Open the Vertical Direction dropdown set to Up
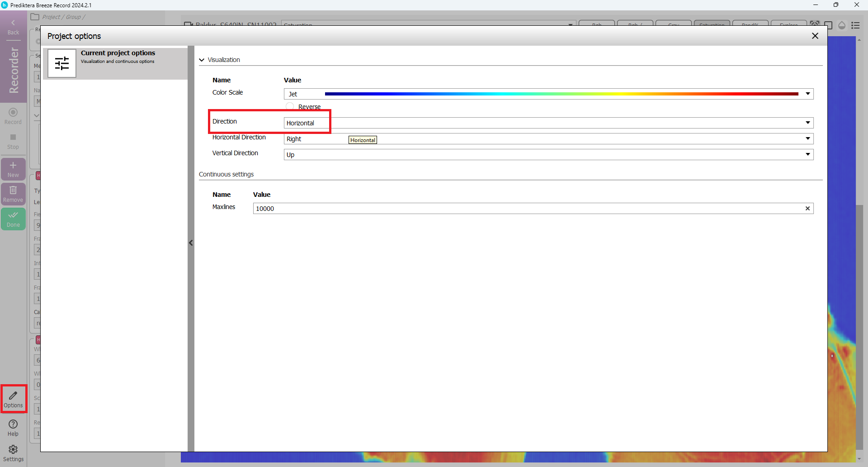This screenshot has height=467, width=868. (x=807, y=154)
